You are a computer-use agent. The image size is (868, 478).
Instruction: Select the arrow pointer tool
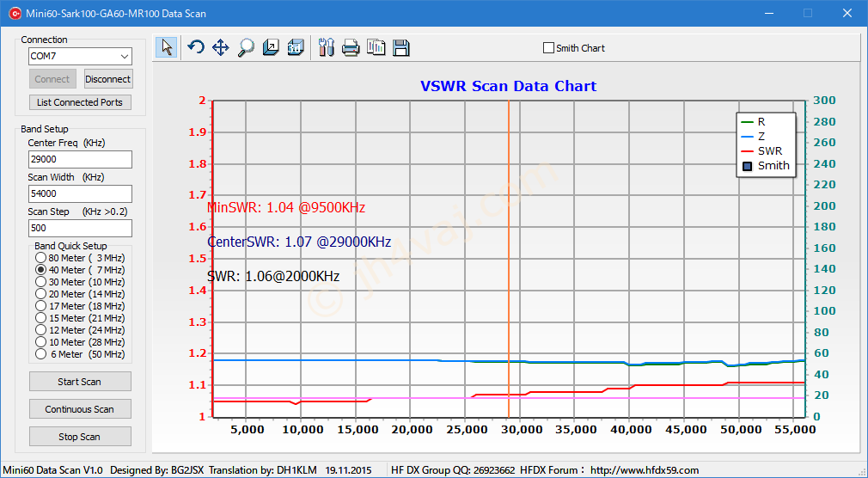click(x=167, y=47)
